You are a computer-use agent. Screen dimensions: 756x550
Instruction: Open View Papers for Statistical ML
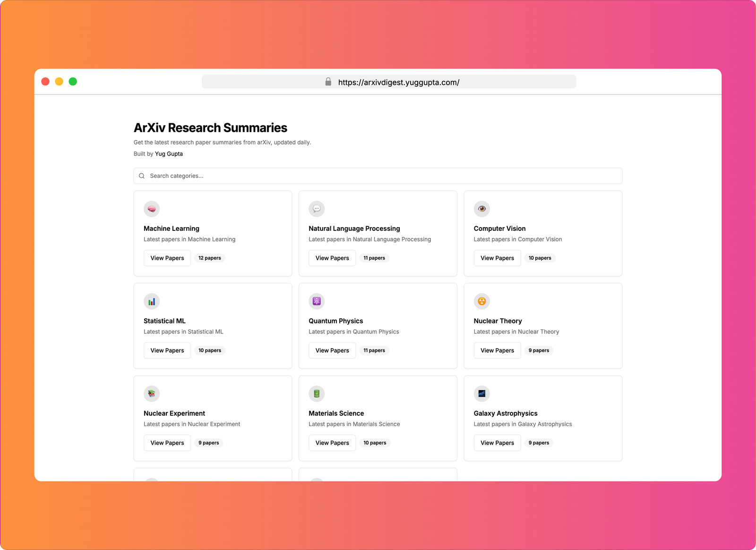[x=167, y=350]
